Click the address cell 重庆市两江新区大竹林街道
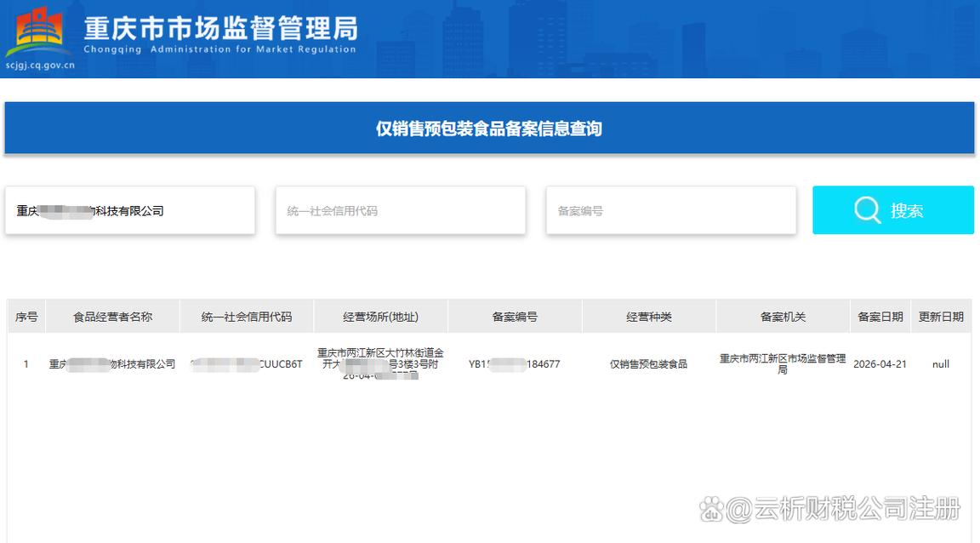The height and width of the screenshot is (543, 980). 380,364
